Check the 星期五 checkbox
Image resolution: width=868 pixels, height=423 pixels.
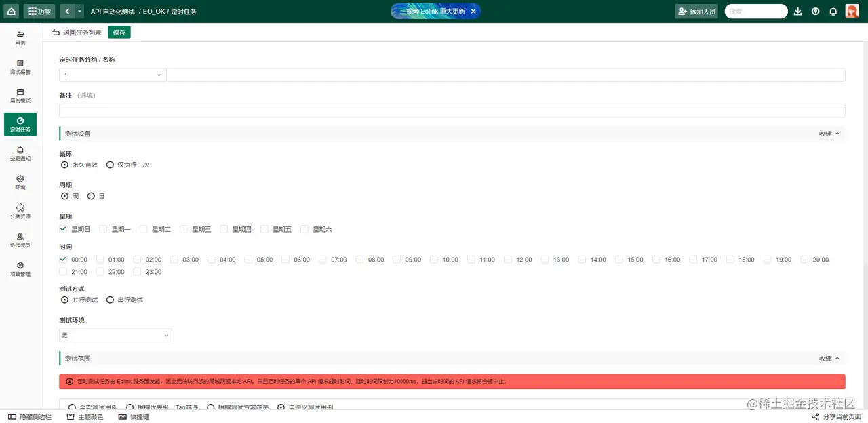coord(264,229)
